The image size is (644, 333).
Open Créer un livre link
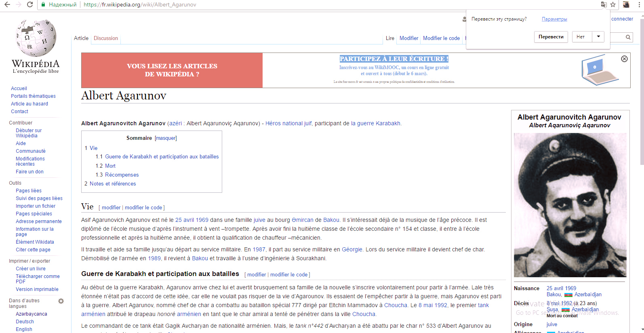coord(31,269)
